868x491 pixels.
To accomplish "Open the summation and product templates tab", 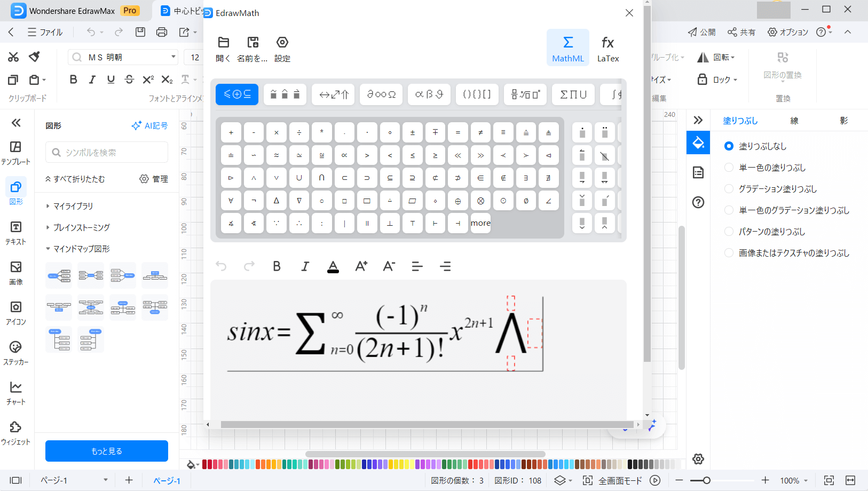I will [x=573, y=94].
